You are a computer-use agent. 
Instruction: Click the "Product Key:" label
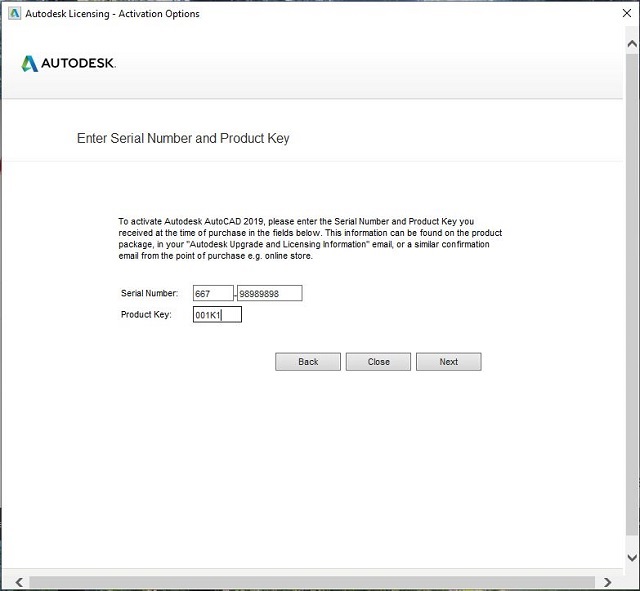click(146, 315)
